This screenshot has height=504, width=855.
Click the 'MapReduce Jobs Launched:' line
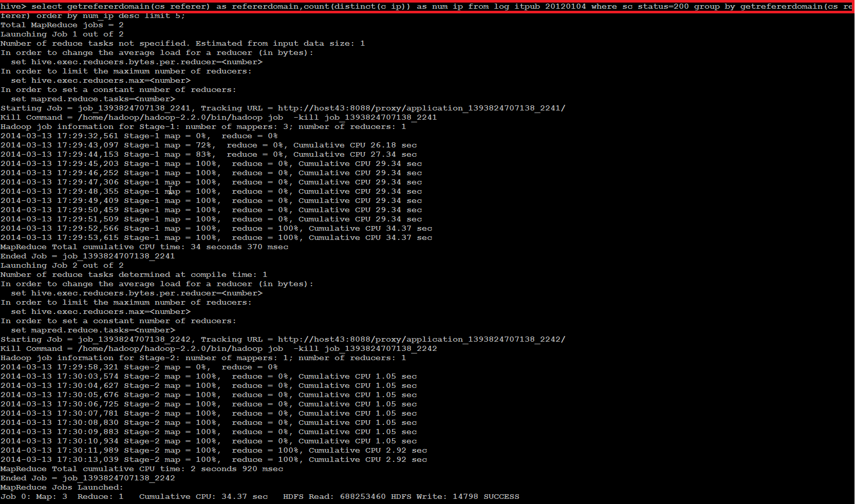(x=62, y=488)
